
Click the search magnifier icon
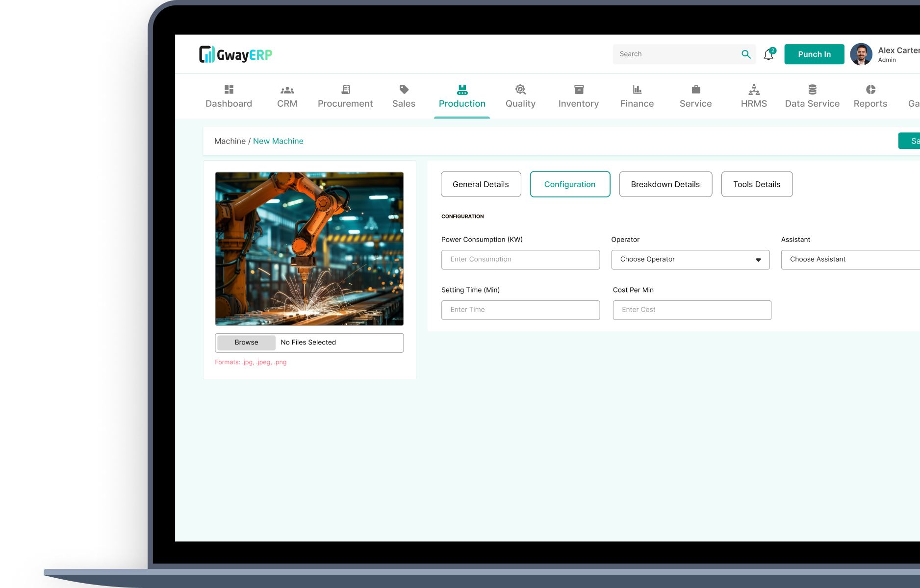pyautogui.click(x=746, y=54)
